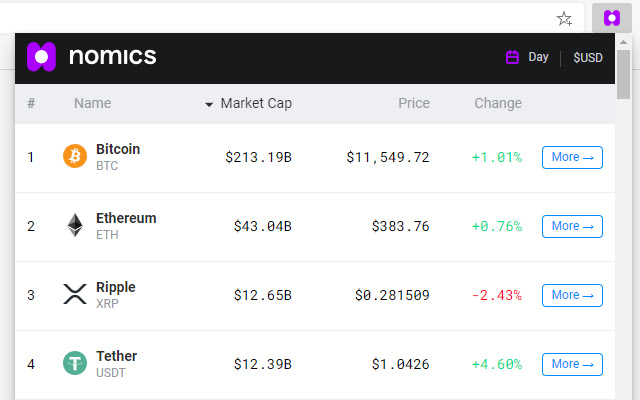Toggle Market Cap sort arrow

point(209,105)
